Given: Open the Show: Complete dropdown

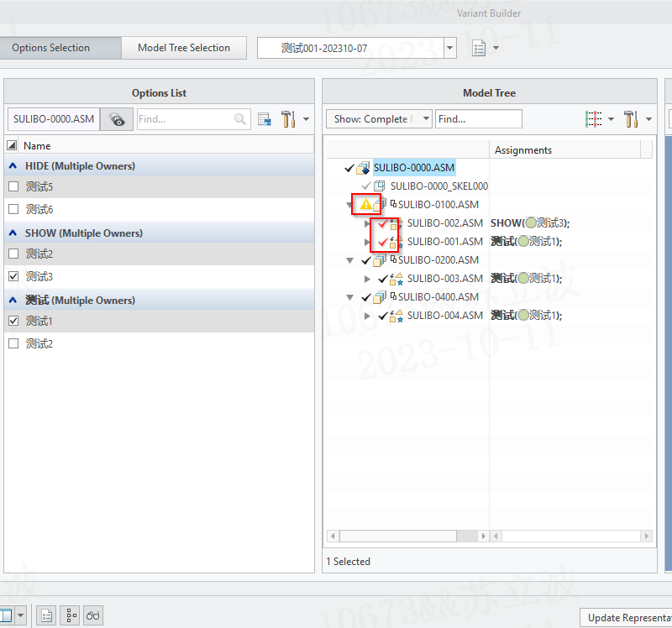Looking at the screenshot, I should tap(425, 118).
